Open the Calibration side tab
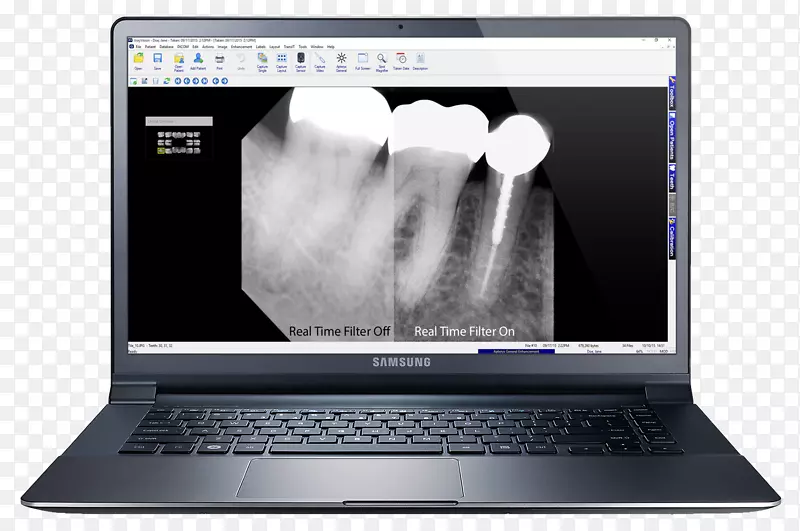This screenshot has height=531, width=800. point(672,238)
